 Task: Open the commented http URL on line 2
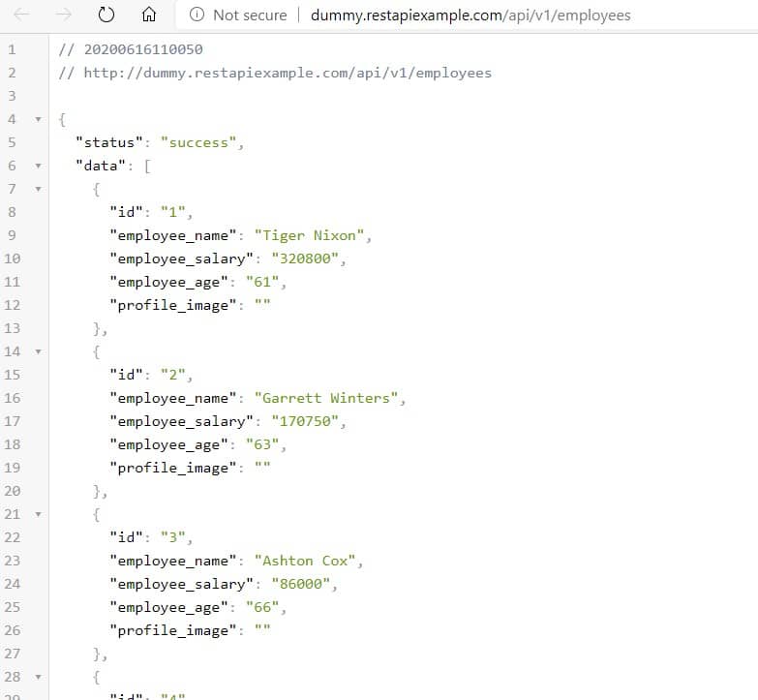click(288, 73)
